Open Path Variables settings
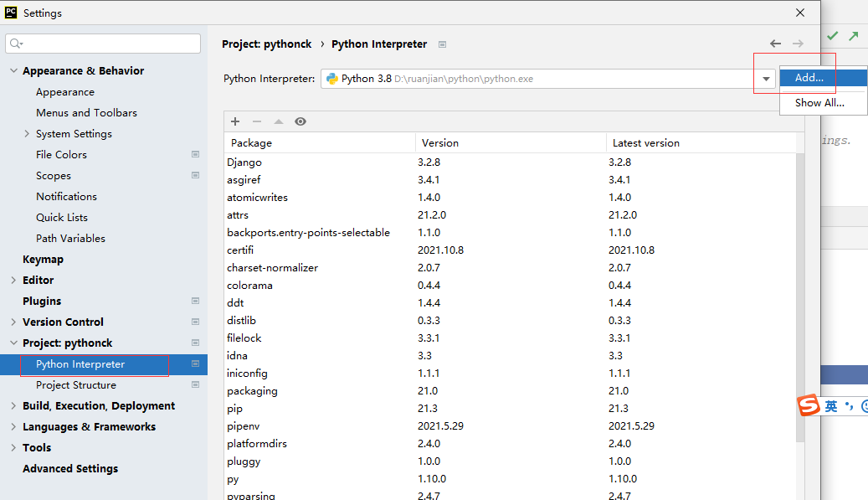 (x=71, y=238)
